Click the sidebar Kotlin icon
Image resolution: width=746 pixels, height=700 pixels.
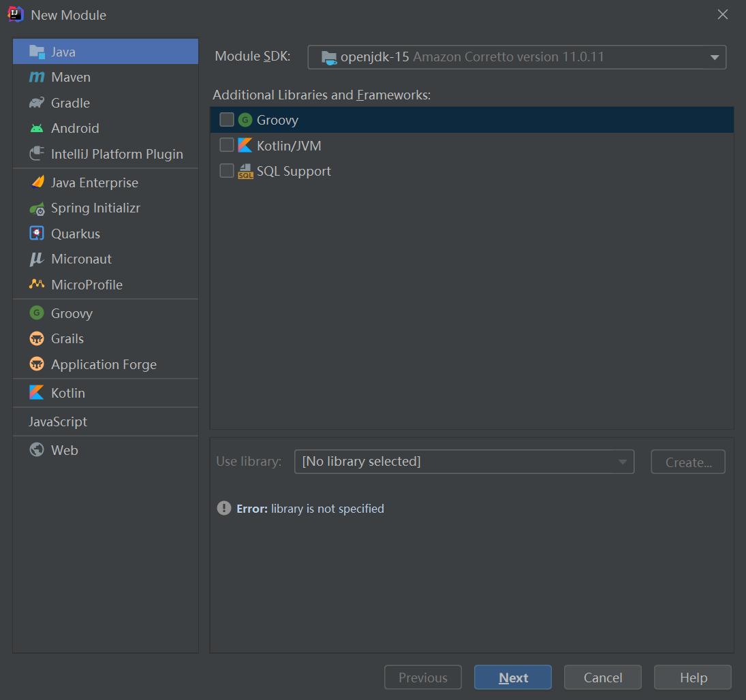(37, 392)
